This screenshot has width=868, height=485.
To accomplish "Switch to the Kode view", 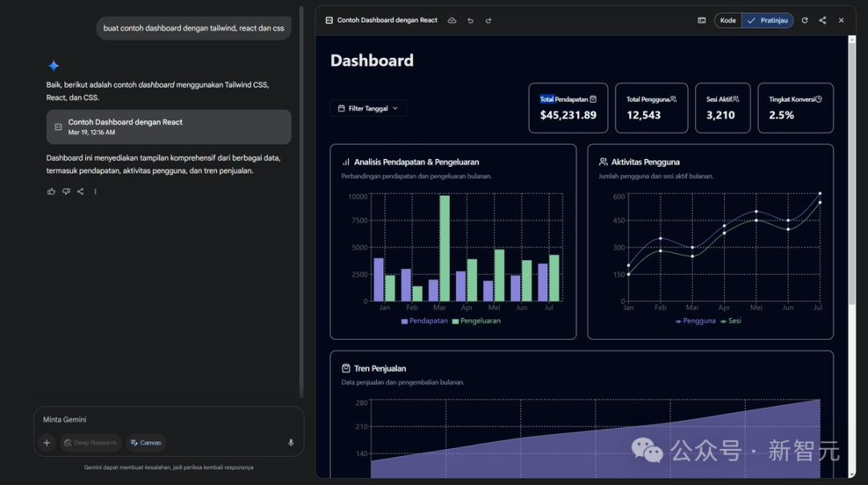I will pos(728,20).
